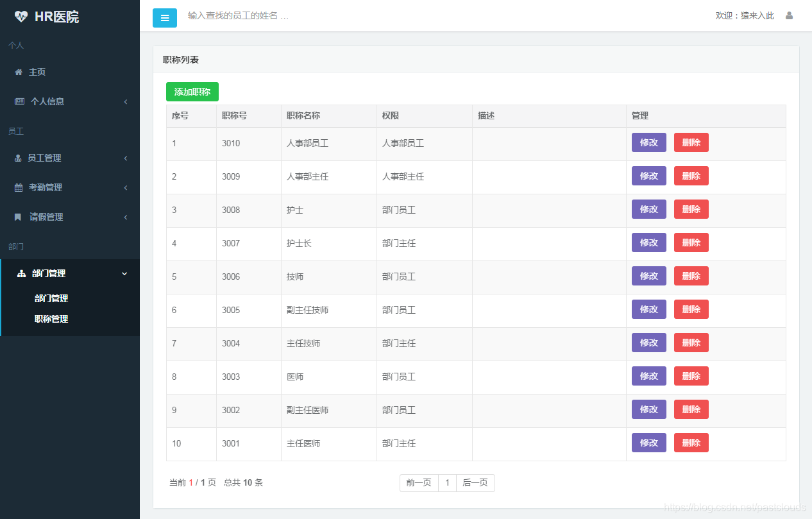This screenshot has width=812, height=519.
Task: Select page 1 in pagination
Action: 447,483
